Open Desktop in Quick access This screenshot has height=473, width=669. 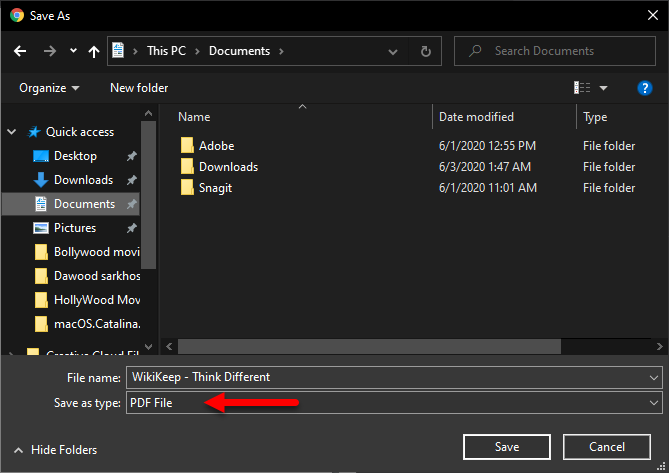(x=75, y=156)
